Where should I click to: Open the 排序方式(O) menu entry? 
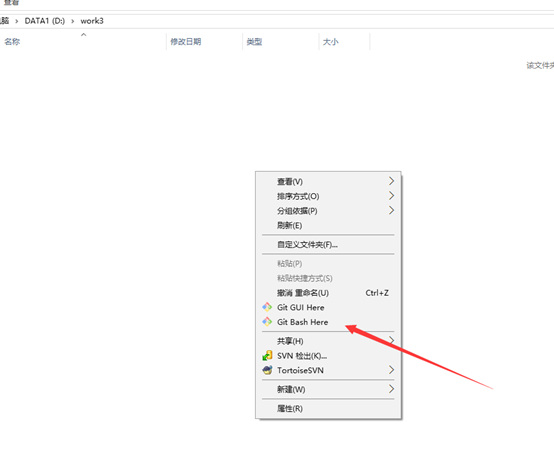point(328,196)
